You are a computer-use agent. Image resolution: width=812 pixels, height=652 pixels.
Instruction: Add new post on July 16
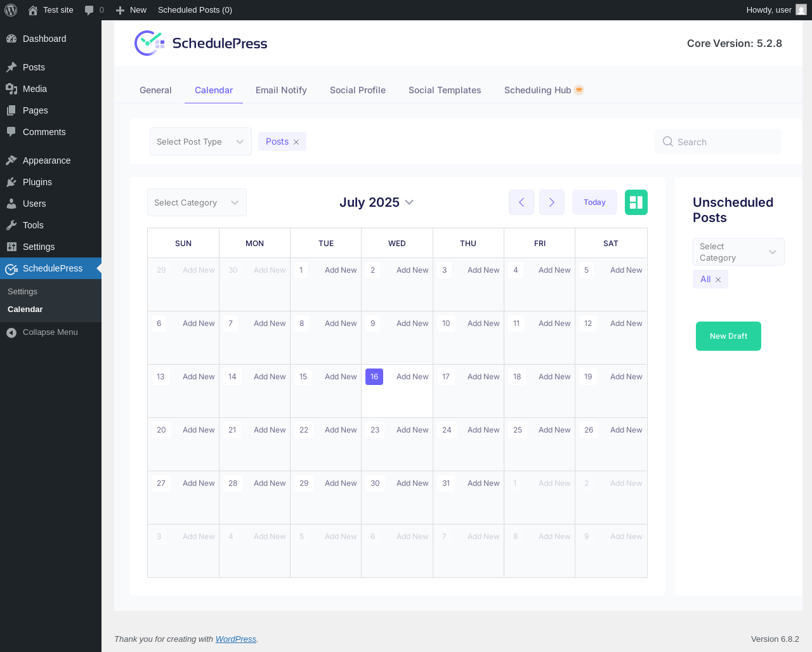412,377
